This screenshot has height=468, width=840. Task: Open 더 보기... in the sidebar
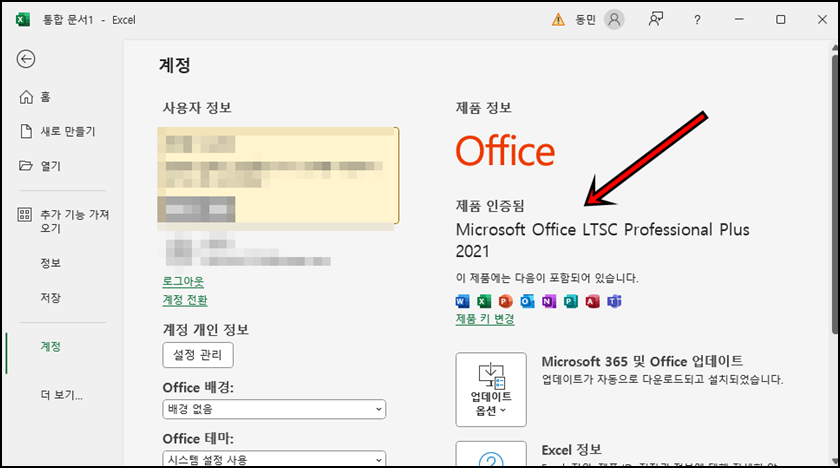62,395
